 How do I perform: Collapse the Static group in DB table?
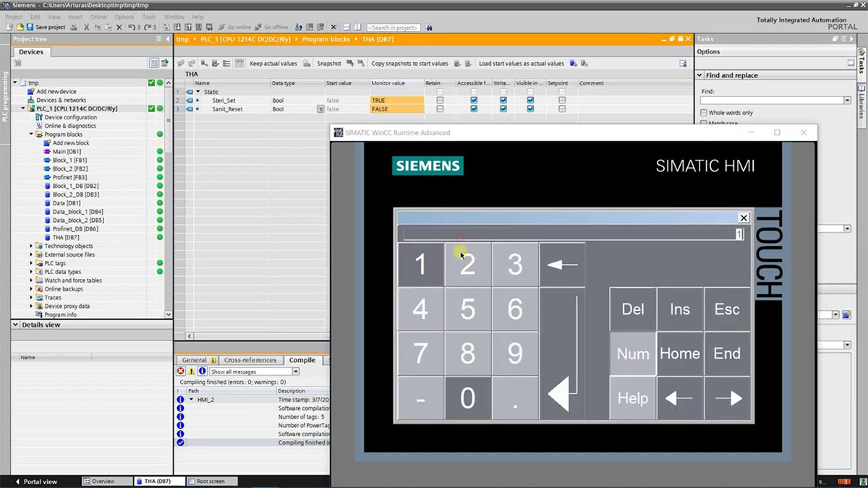click(x=197, y=92)
